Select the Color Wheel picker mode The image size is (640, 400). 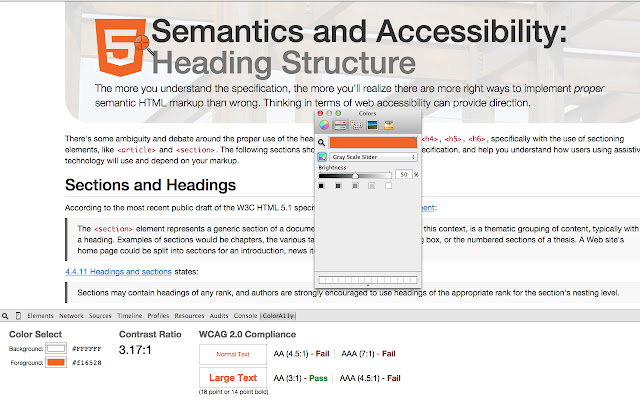coord(324,125)
